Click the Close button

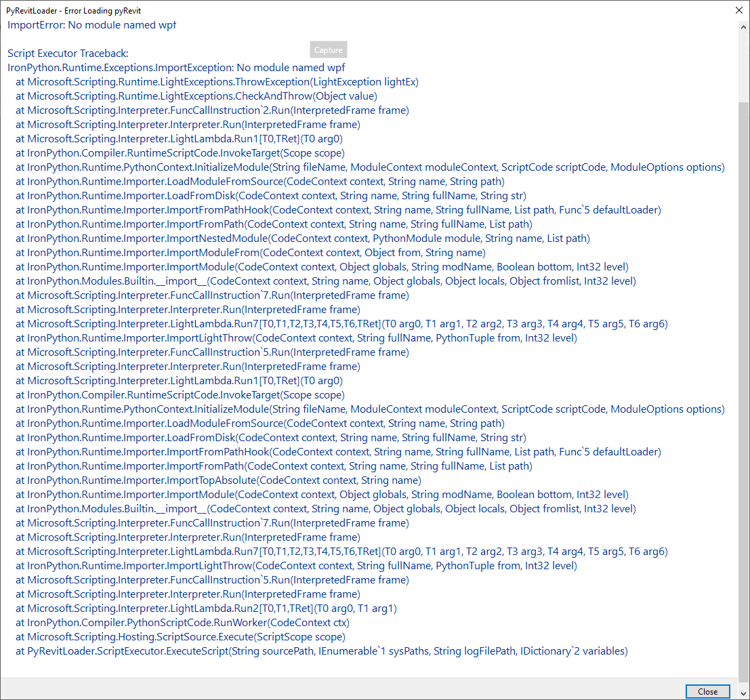707,691
